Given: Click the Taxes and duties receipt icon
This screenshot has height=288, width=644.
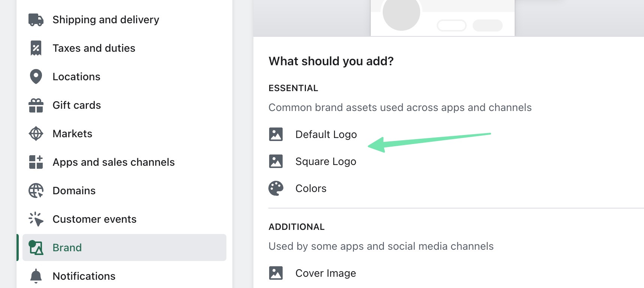Looking at the screenshot, I should [x=36, y=48].
